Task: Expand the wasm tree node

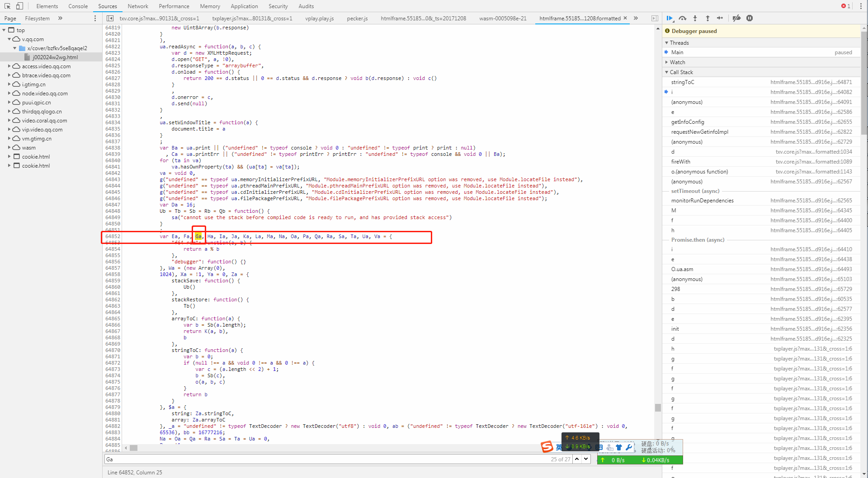Action: tap(9, 148)
